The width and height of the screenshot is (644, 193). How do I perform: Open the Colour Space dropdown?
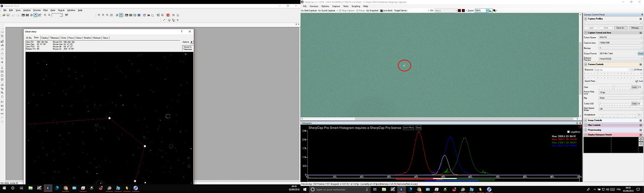(621, 37)
